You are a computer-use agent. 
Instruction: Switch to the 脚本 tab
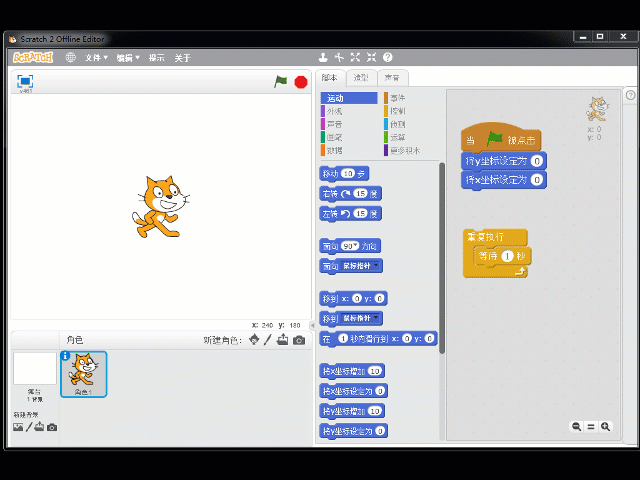click(x=330, y=78)
